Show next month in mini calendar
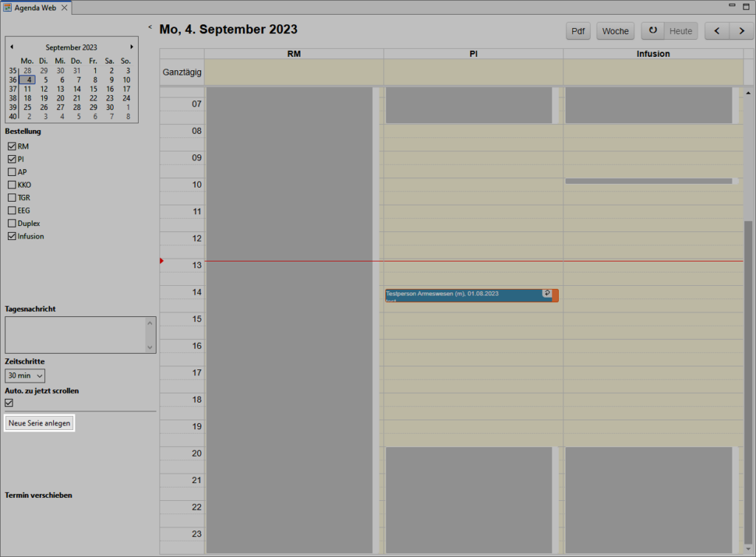 click(x=131, y=47)
